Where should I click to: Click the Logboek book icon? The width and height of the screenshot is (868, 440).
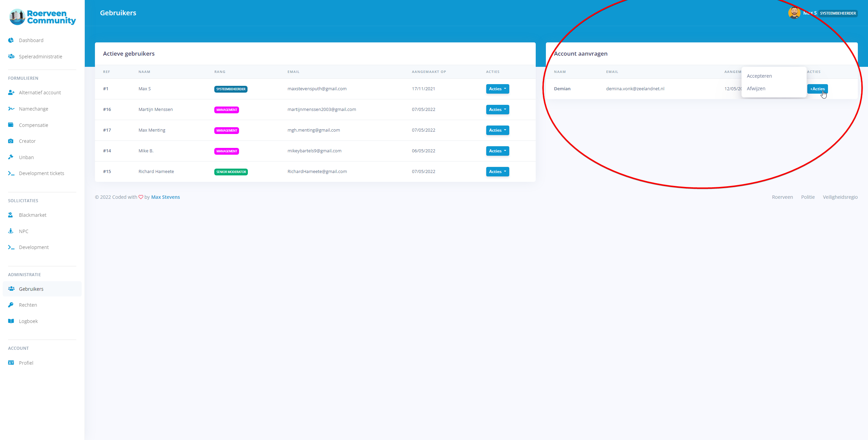point(11,321)
